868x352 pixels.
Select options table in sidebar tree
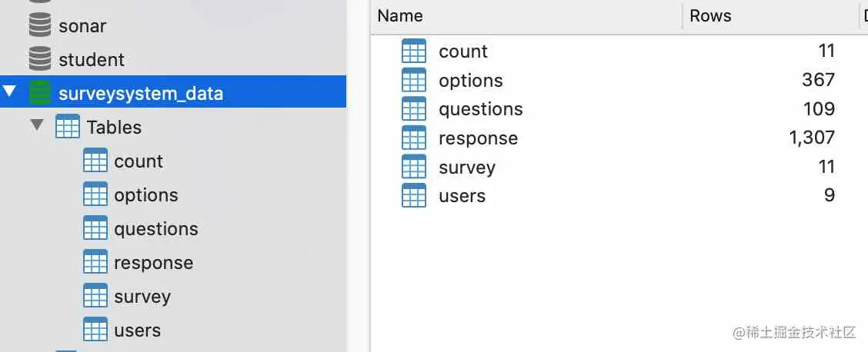coord(145,195)
